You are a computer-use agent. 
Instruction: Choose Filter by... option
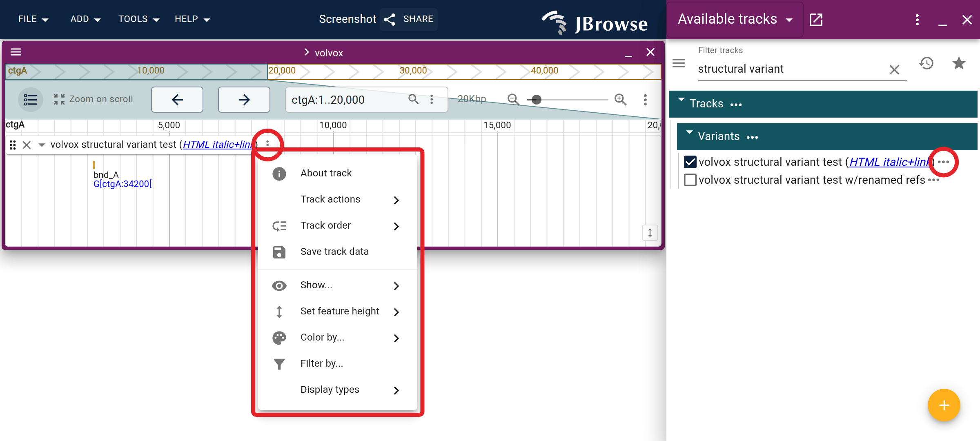(338, 363)
